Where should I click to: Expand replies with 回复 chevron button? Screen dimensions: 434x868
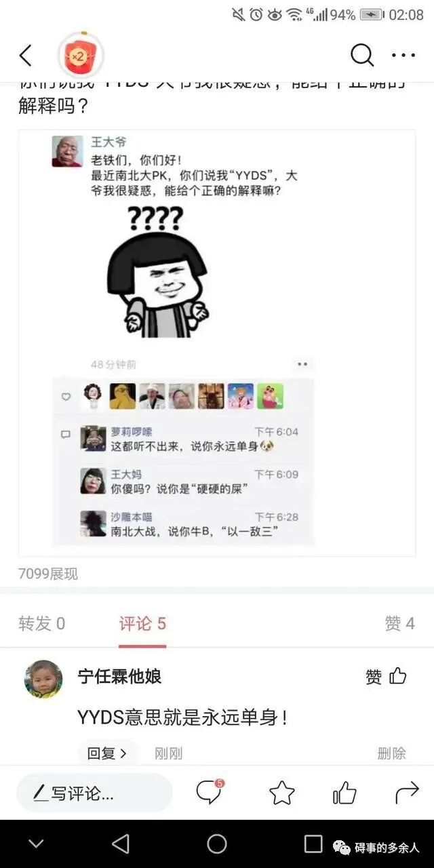107,753
